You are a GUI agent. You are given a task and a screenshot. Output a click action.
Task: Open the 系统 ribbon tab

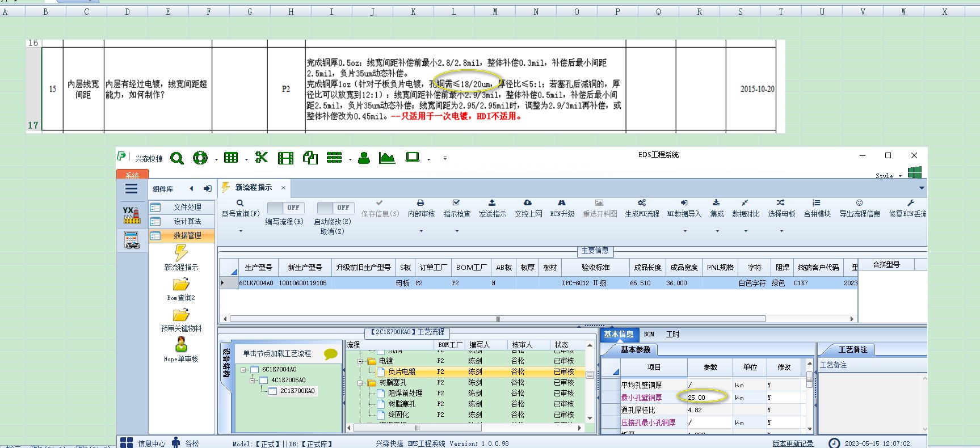132,175
